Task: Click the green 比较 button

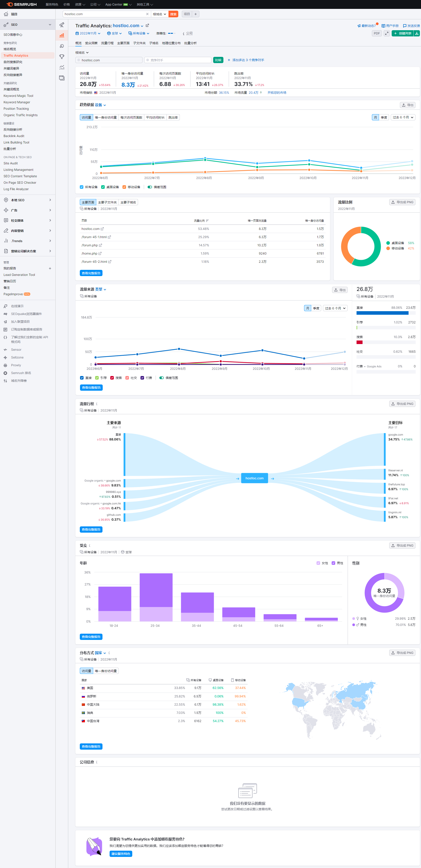Action: click(218, 60)
